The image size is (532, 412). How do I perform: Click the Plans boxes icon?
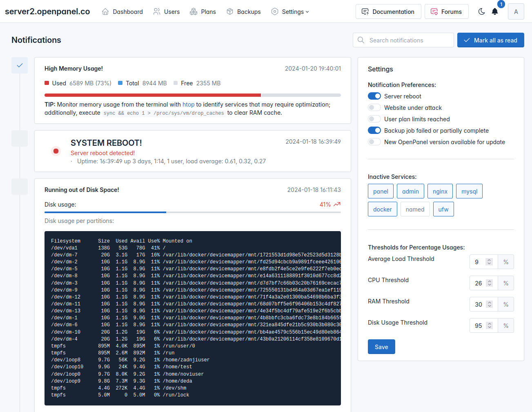pos(194,11)
